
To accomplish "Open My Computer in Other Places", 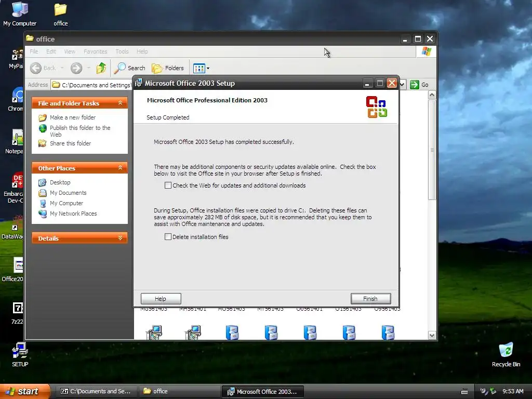I will (x=66, y=203).
